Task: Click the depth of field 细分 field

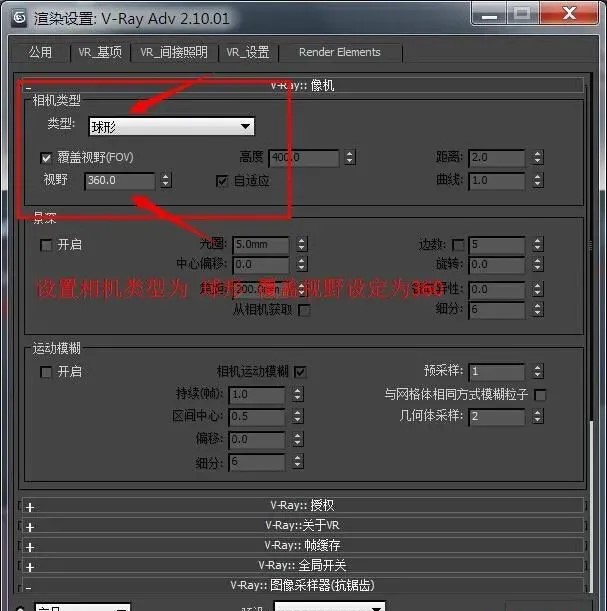Action: [497, 310]
